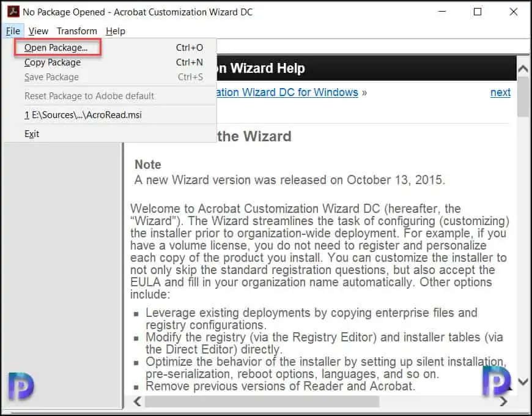Screen dimensions: 532x416
Task: Open the View menu
Action: pyautogui.click(x=39, y=31)
